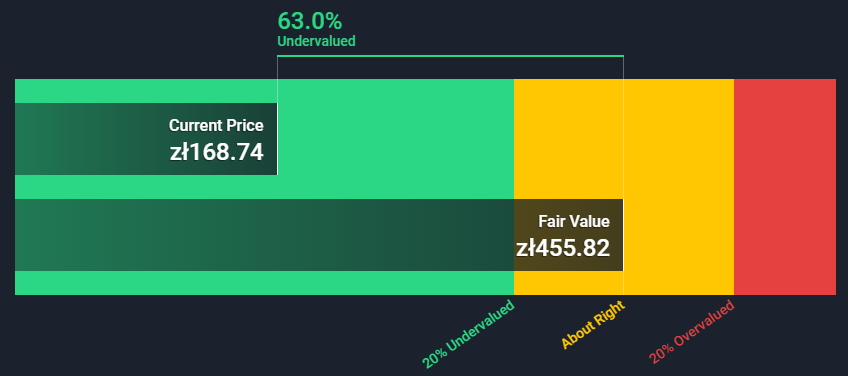Click the bottom green strip below Fair Value bar
This screenshot has width=848, height=376.
264,283
